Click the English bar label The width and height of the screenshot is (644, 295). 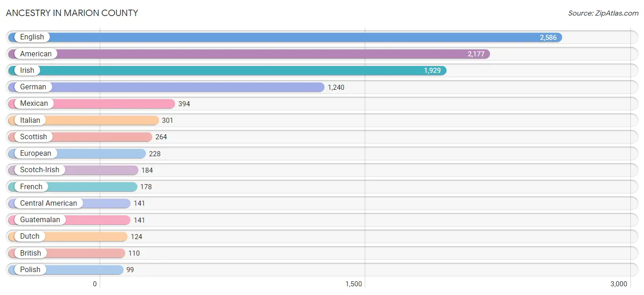32,37
